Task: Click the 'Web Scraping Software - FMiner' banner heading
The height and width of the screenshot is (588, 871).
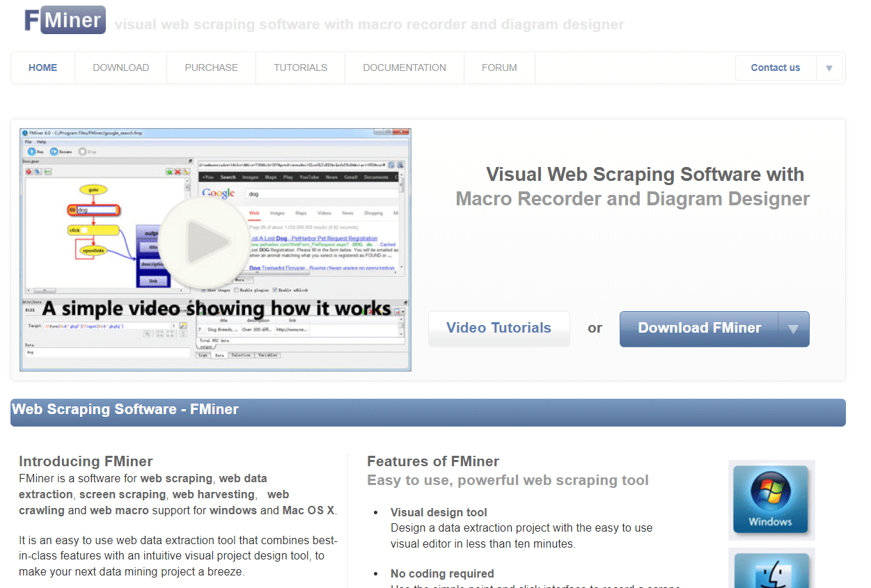Action: 125,409
